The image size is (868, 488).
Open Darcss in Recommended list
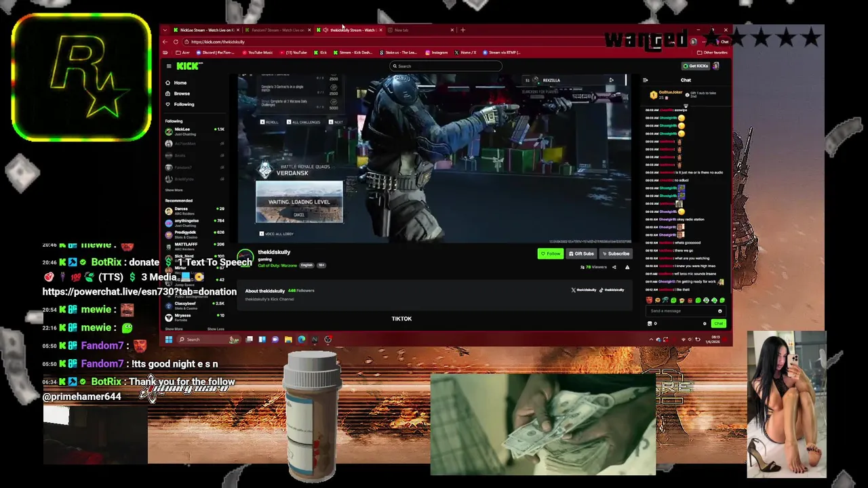[195, 211]
